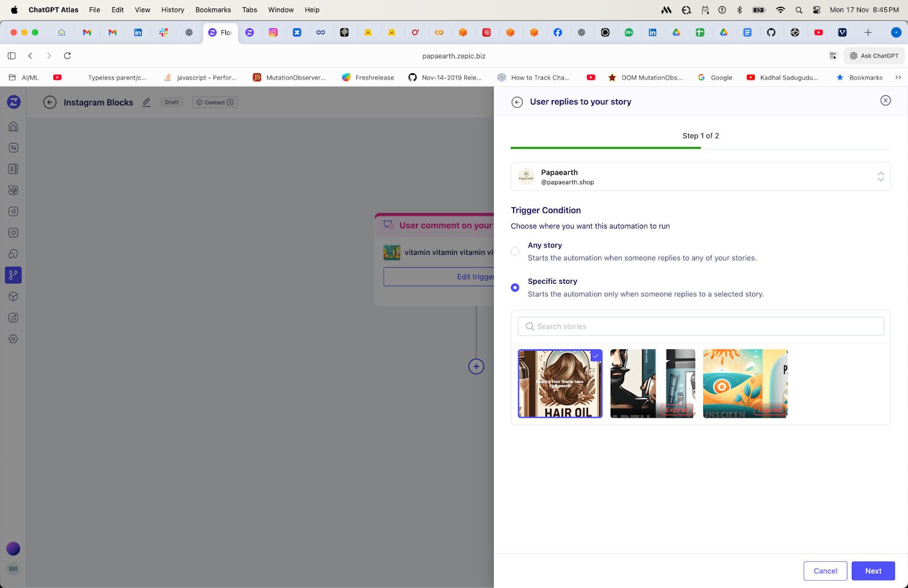This screenshot has height=588, width=908.
Task: Open the Window menu
Action: click(x=281, y=10)
